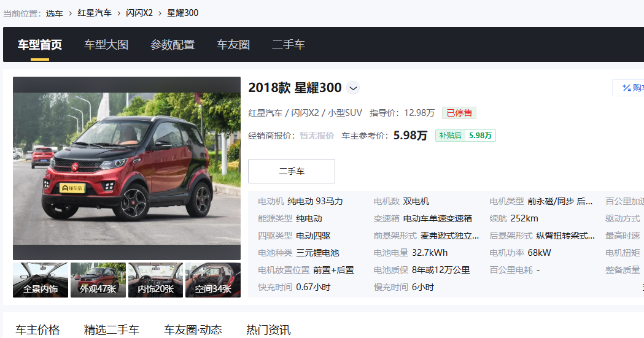Screen dimensions: 644x338
Task: Expand the 2018款 星耀300 model dropdown arrow
Action: pyautogui.click(x=353, y=88)
